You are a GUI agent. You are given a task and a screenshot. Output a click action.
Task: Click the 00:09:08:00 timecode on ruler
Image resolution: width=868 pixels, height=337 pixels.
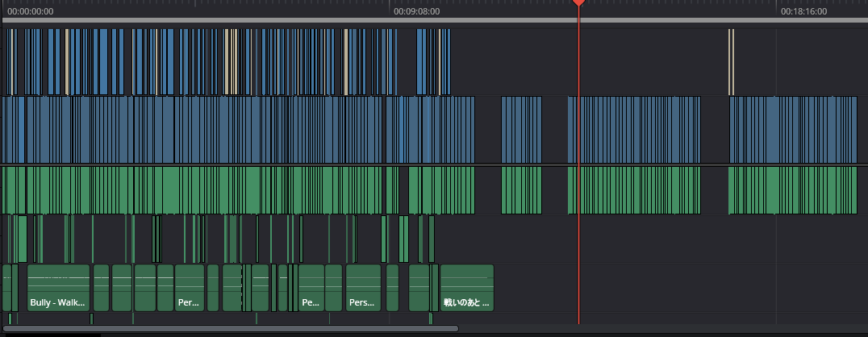point(417,11)
